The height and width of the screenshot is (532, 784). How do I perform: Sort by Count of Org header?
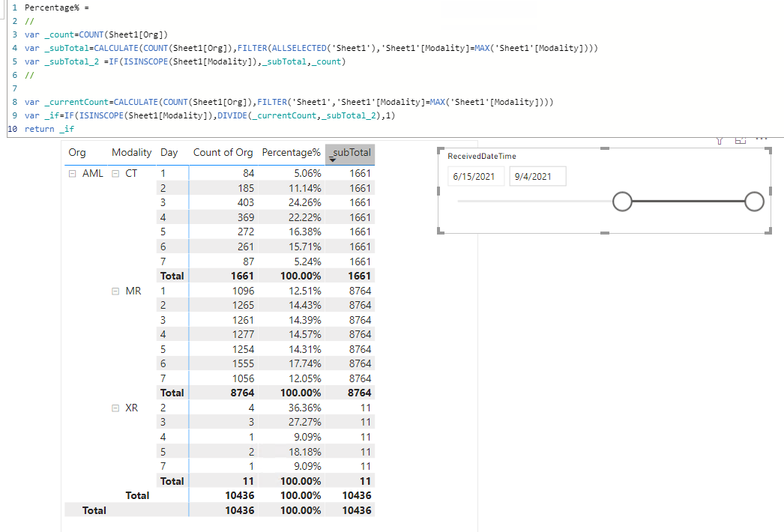coord(223,153)
